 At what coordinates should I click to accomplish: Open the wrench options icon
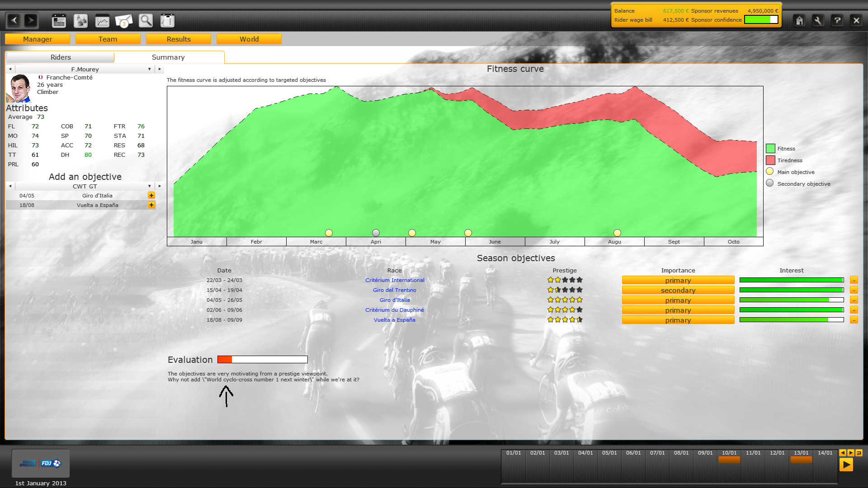coord(818,20)
